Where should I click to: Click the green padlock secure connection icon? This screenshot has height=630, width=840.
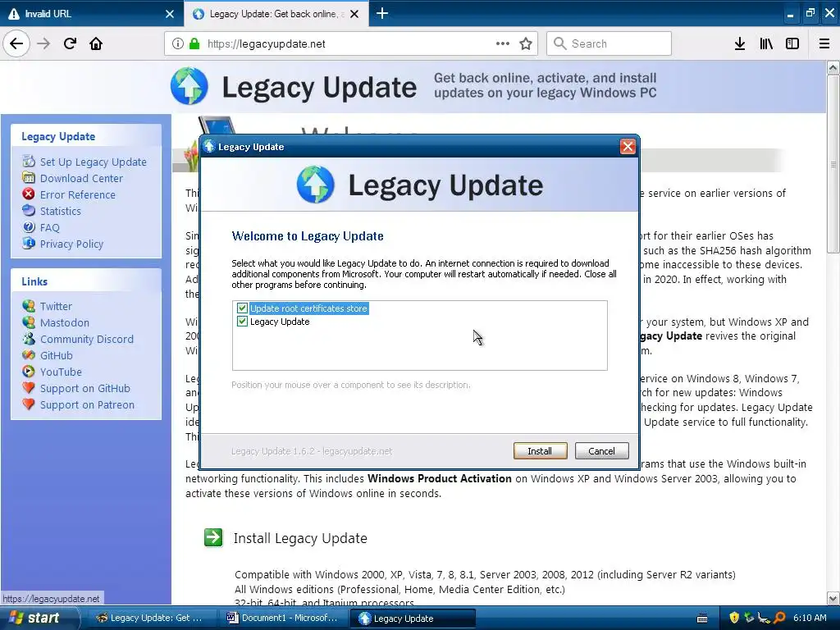point(194,43)
